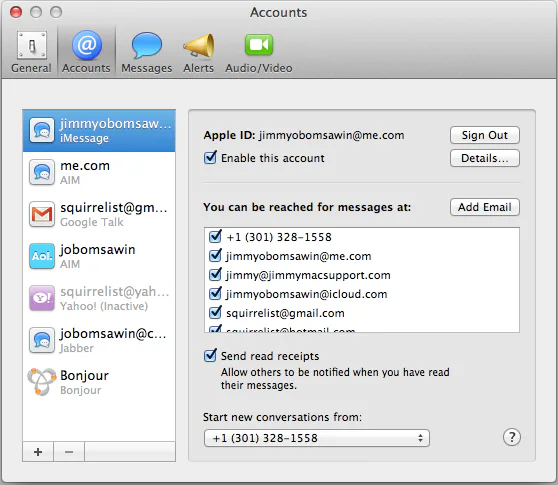Click the phone number text in address list

(x=279, y=237)
